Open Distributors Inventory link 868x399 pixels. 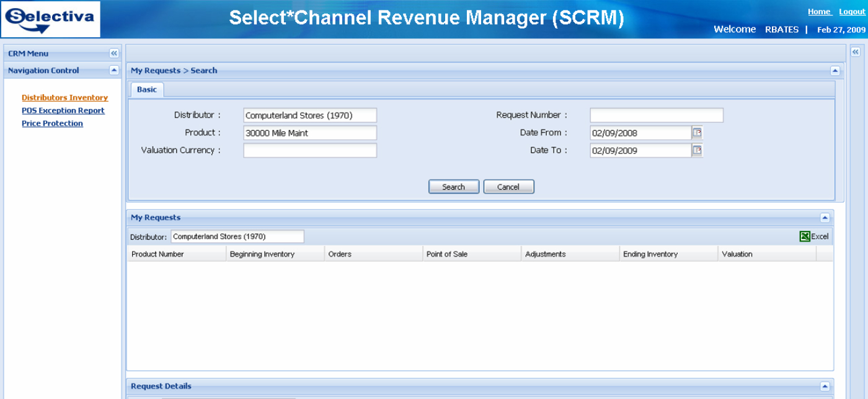click(64, 98)
